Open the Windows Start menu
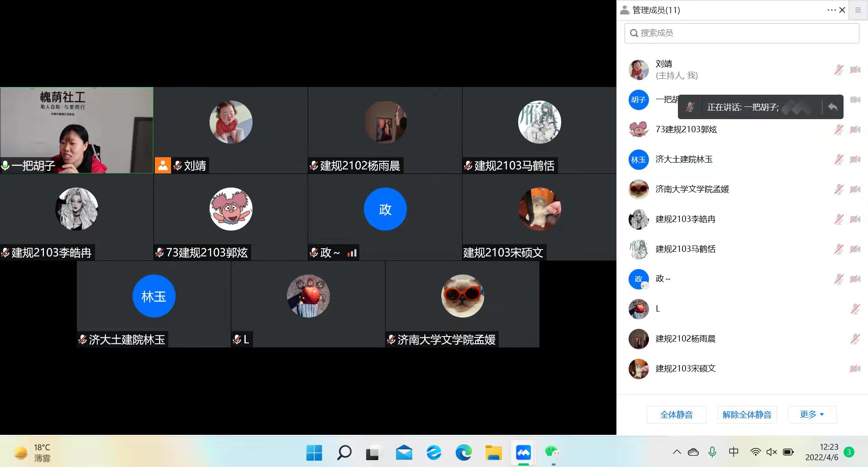The image size is (868, 467). point(314,452)
